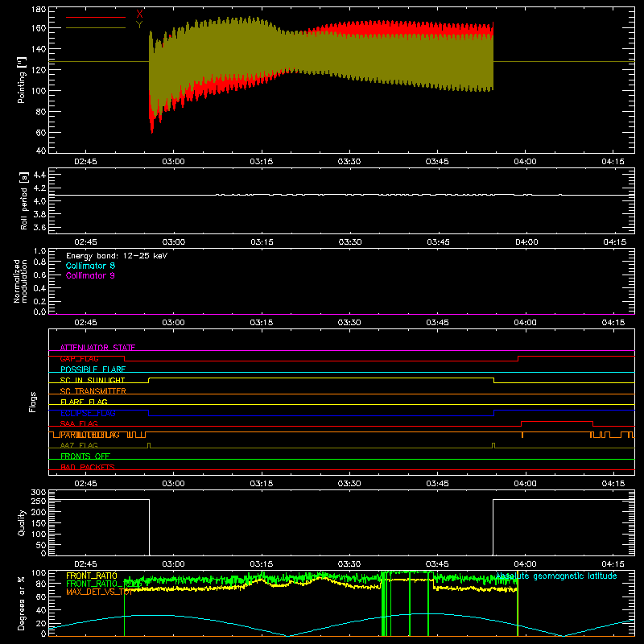
Task: Click the ATTENUATOR_STATE flag label
Action: click(97, 348)
